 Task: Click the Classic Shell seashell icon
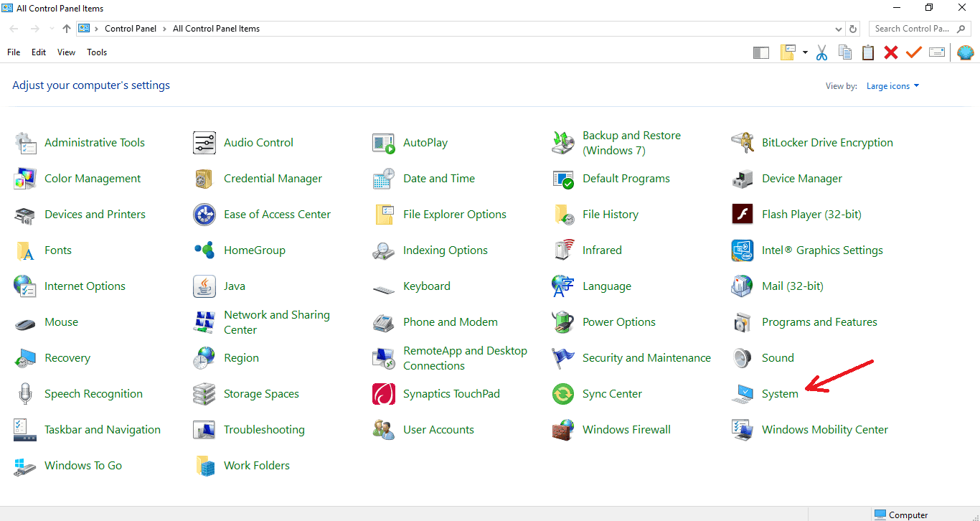click(966, 52)
